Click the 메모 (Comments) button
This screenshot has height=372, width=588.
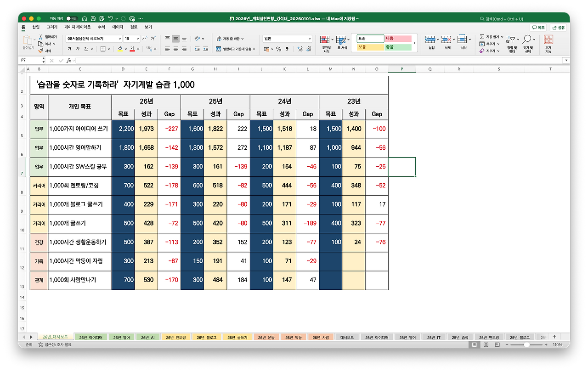point(538,28)
